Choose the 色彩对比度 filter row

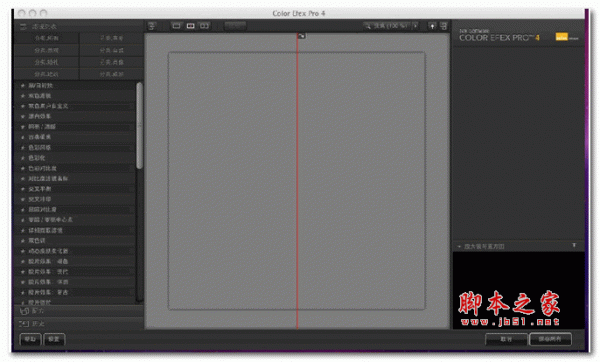75,168
